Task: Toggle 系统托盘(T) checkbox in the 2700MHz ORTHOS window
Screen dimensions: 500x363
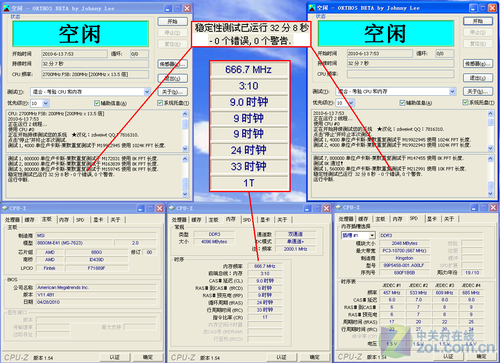Action: tap(160, 103)
